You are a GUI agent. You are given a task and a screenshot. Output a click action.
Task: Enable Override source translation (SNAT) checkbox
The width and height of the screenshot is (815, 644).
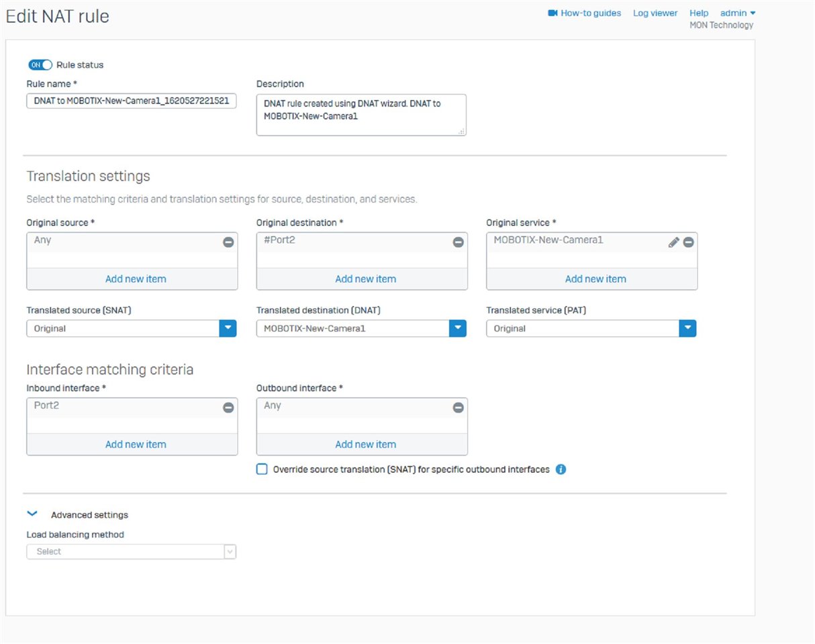[x=262, y=470]
